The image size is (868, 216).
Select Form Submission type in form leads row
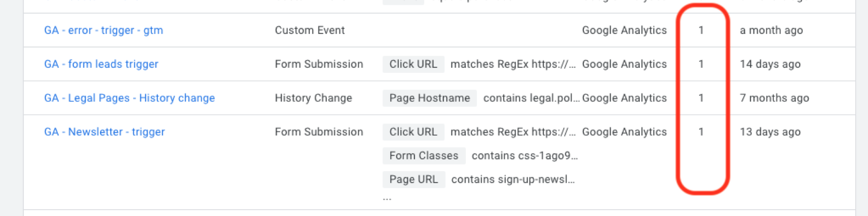point(319,64)
